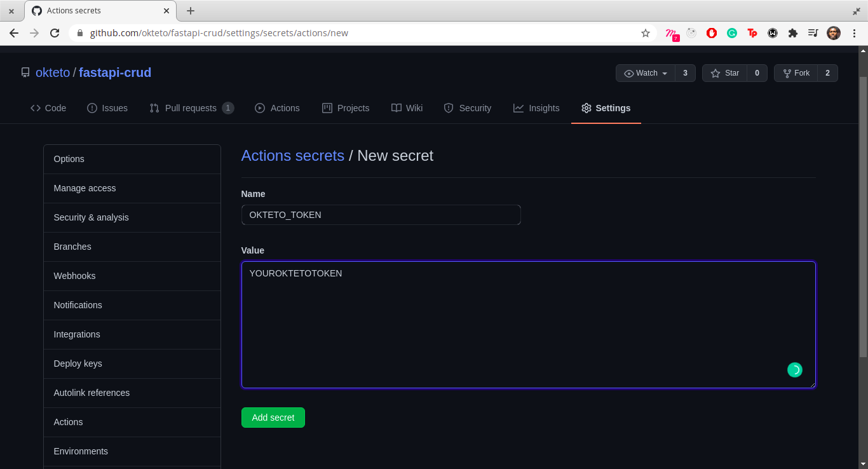The height and width of the screenshot is (469, 868).
Task: Click the page vertical scrollbar
Action: click(863, 216)
